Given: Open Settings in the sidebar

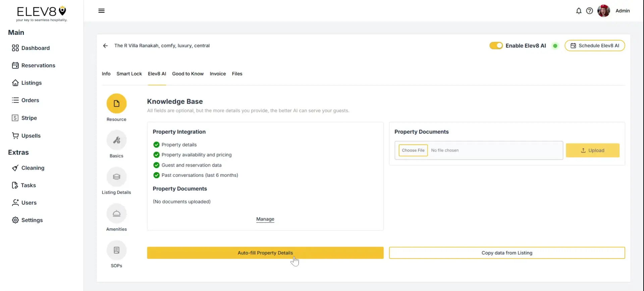Looking at the screenshot, I should (28, 220).
